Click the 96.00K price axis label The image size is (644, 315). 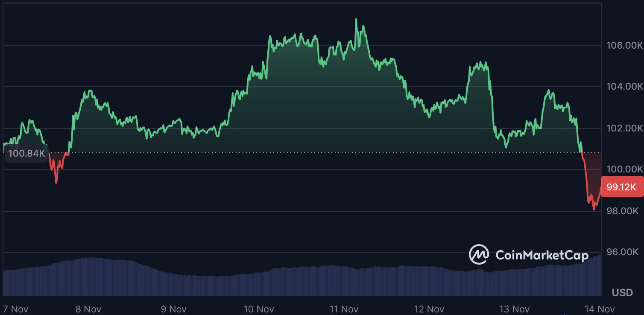pyautogui.click(x=625, y=252)
